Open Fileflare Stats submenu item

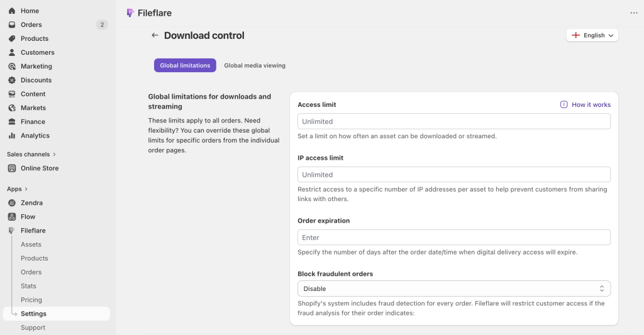point(28,286)
